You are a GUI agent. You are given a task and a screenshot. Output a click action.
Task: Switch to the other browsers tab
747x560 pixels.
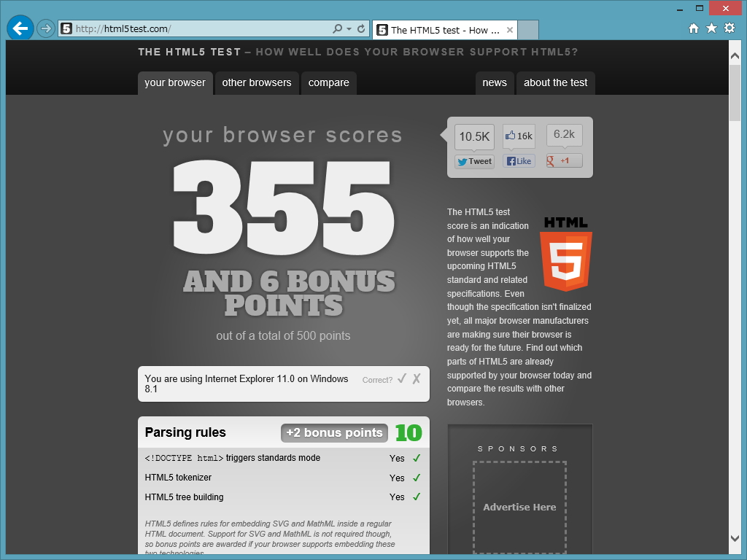click(257, 83)
